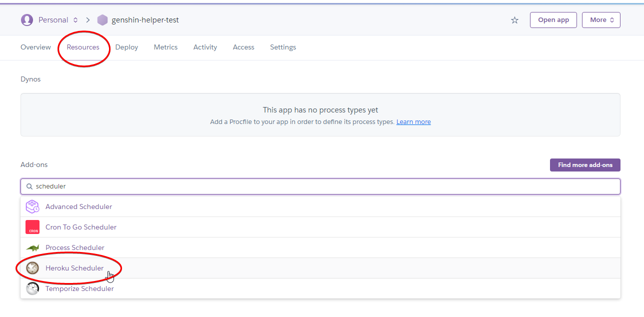Click the red Cron To Go icon
Screen dimensions: 644x317
pos(32,227)
